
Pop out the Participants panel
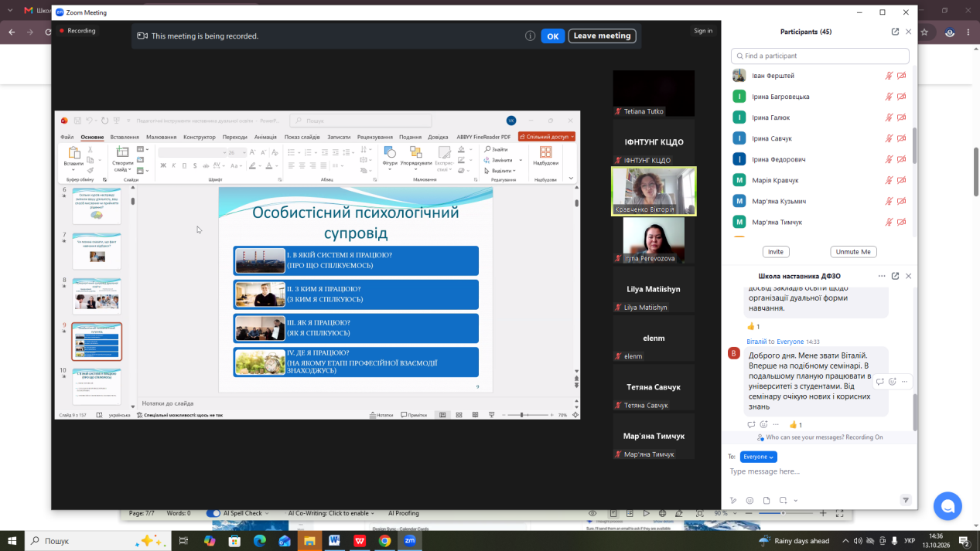[895, 32]
